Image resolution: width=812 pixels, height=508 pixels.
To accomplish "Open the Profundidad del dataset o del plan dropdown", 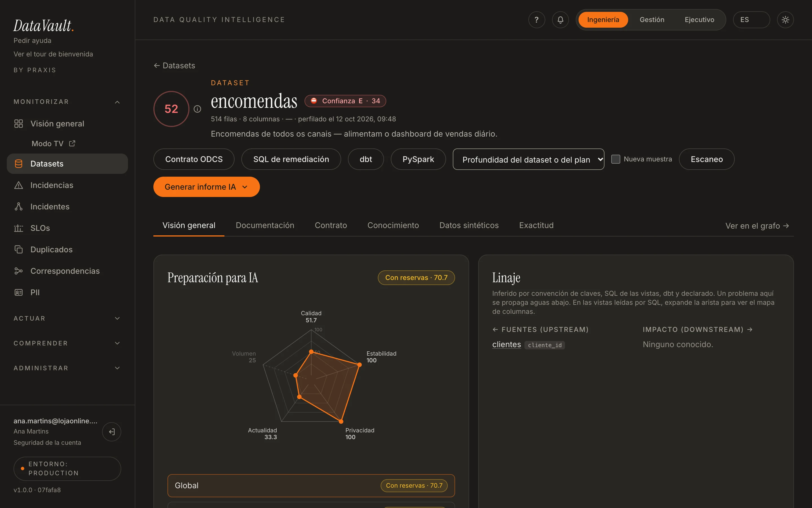I will [x=528, y=159].
